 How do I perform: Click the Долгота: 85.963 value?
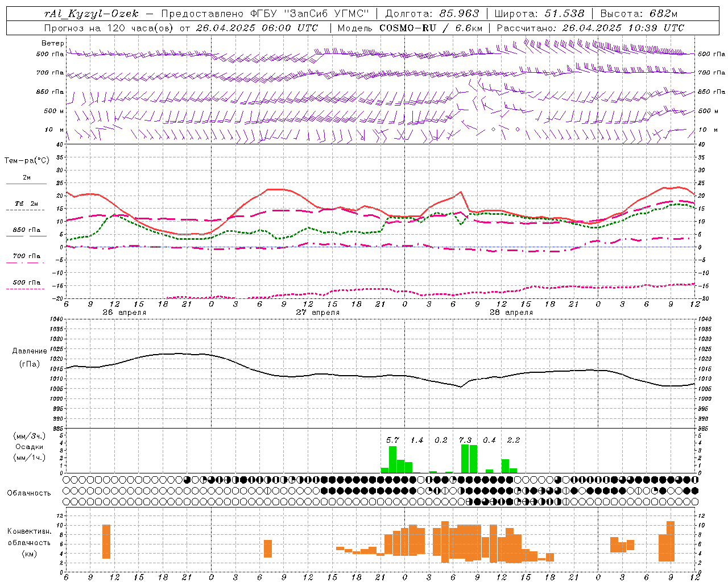click(432, 14)
